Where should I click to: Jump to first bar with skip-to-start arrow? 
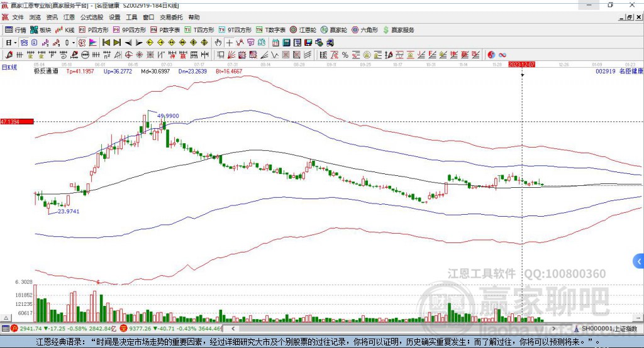coord(106,42)
